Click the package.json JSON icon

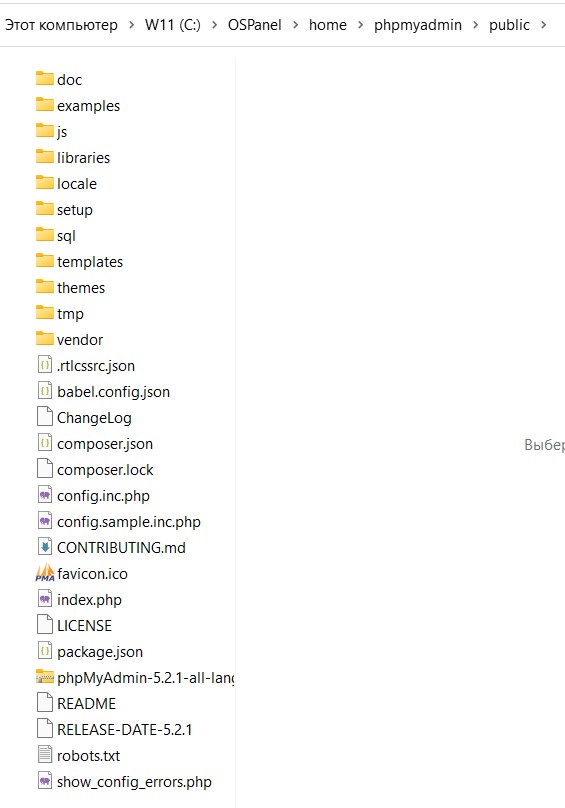[x=45, y=651]
